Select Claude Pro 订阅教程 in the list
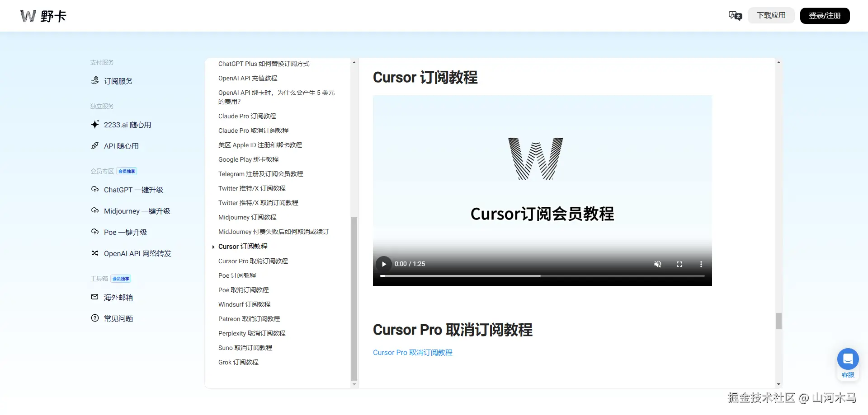The width and height of the screenshot is (868, 415). pos(247,116)
